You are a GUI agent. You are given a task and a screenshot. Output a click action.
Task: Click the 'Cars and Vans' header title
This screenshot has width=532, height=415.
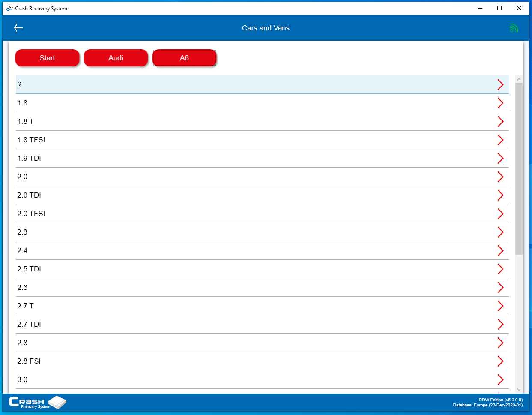pos(266,28)
